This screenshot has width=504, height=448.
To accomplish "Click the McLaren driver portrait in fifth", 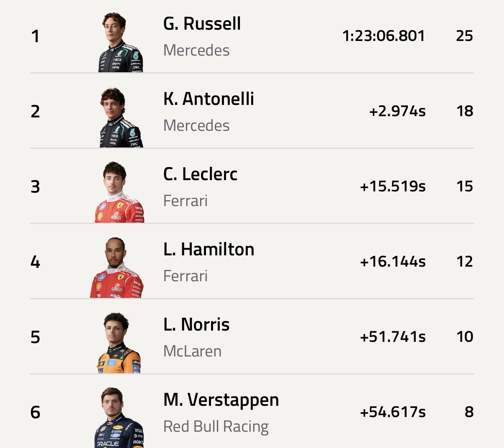I will [119, 343].
